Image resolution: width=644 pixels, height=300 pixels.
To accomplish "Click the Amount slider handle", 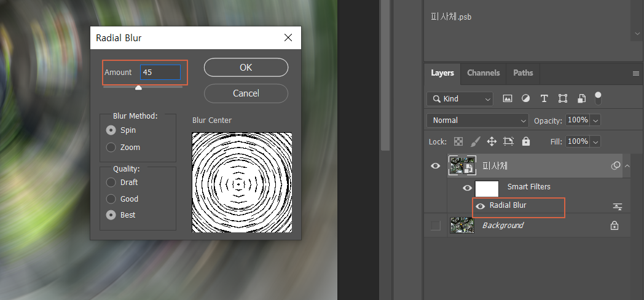I will tap(138, 87).
